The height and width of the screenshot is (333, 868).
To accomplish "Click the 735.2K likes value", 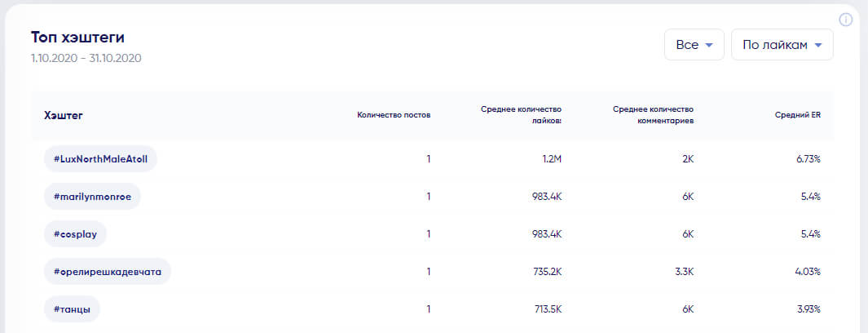I will coord(546,272).
